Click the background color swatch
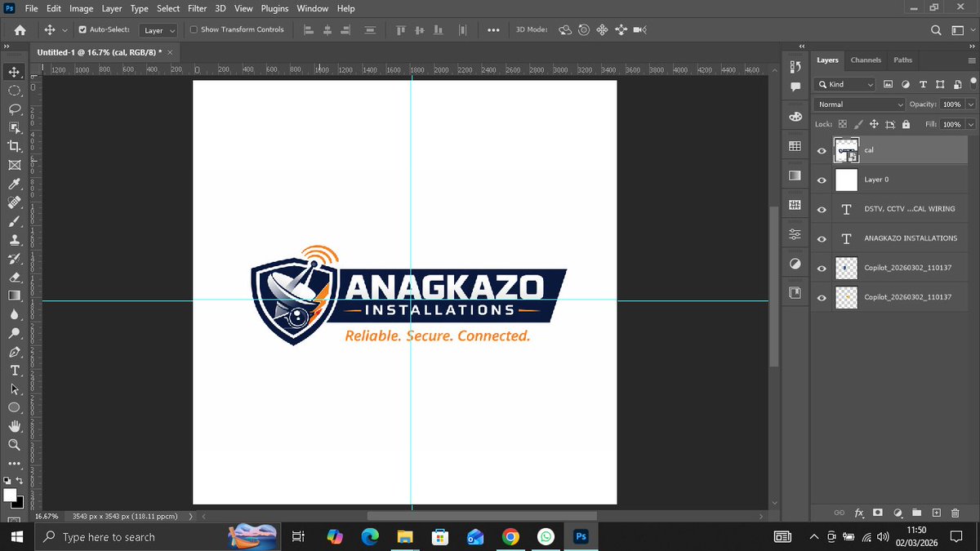Screen dimensions: 980x551 19,503
